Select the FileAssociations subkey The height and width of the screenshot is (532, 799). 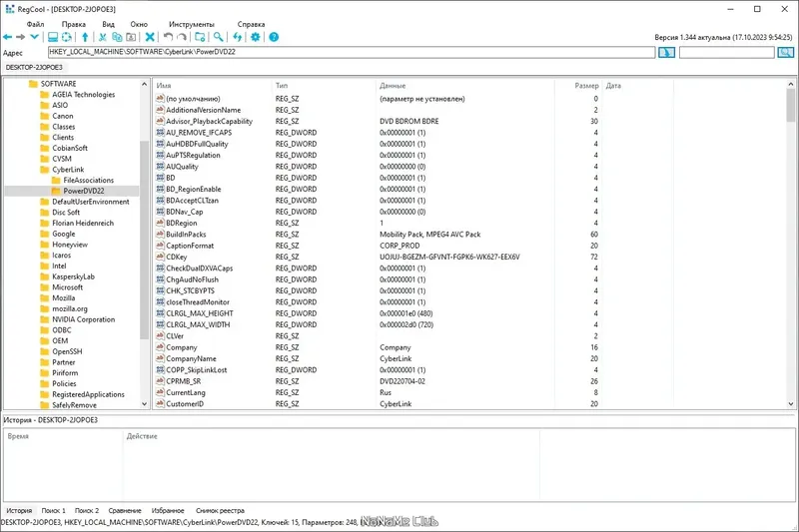coord(88,181)
